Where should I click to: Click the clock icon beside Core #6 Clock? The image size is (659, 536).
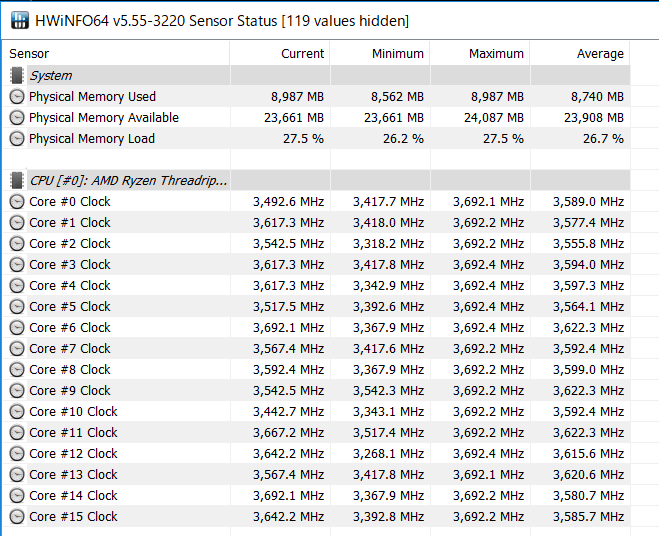pos(17,327)
